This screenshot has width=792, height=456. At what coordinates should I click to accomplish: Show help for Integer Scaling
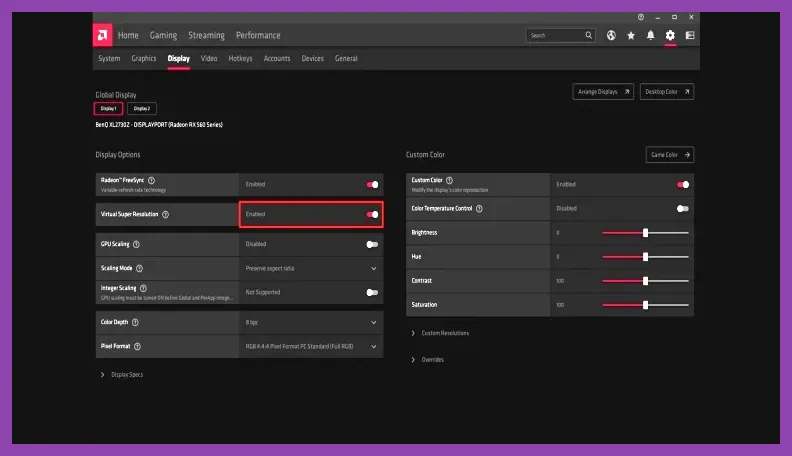(143, 288)
